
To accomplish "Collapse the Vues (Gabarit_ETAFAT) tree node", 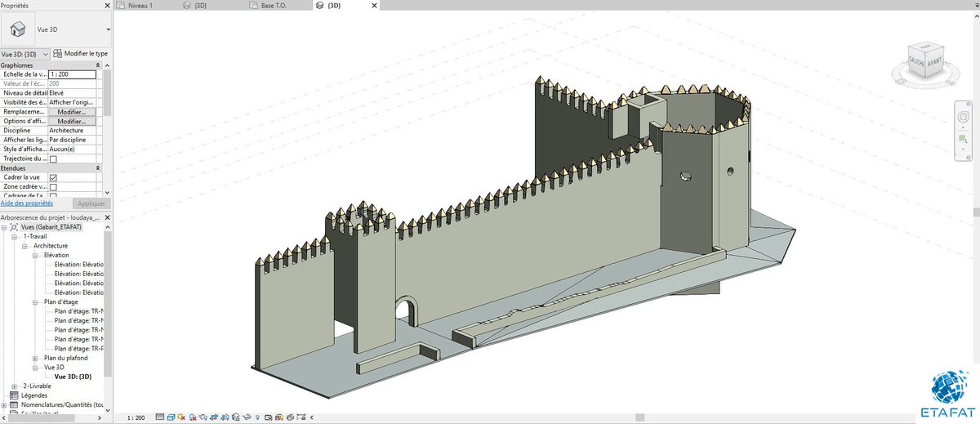I will pos(4,227).
